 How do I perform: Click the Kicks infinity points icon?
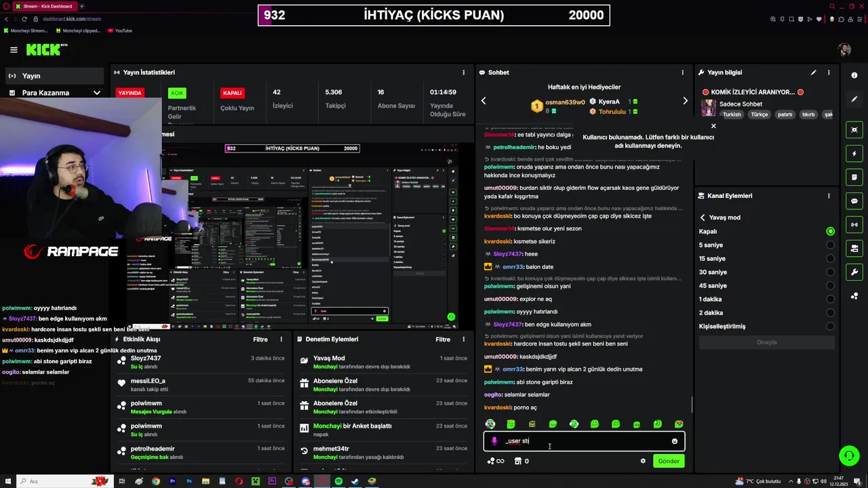coord(496,461)
